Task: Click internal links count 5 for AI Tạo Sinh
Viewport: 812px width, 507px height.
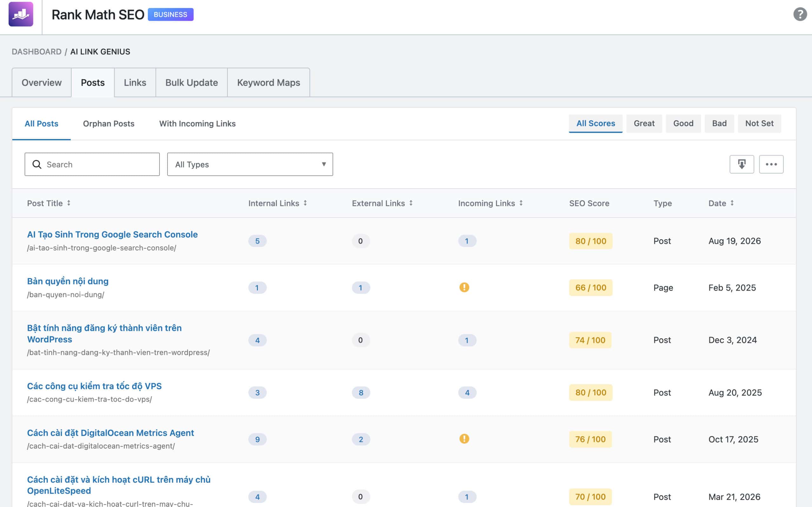Action: pyautogui.click(x=257, y=241)
